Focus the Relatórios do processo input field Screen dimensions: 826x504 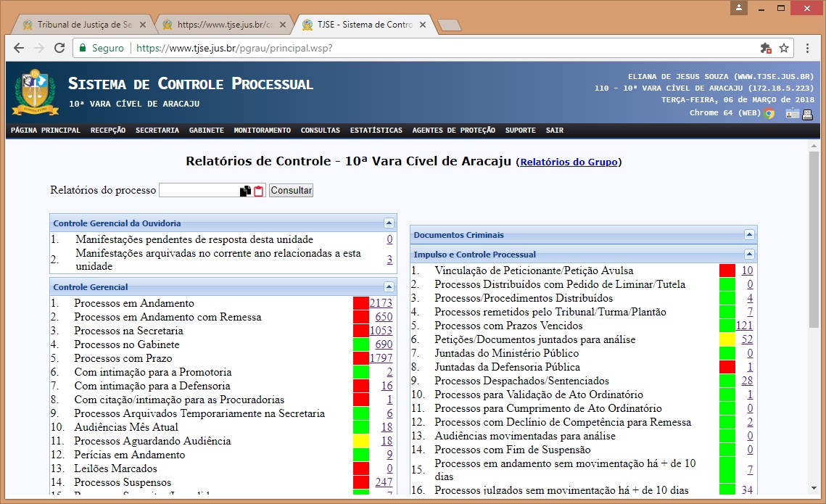click(199, 191)
